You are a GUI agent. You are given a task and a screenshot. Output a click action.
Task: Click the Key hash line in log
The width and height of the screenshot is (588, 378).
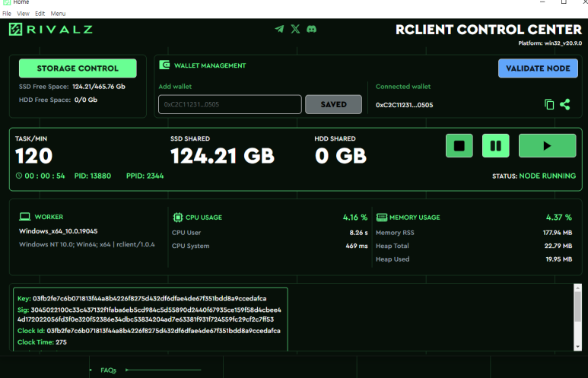(141, 298)
